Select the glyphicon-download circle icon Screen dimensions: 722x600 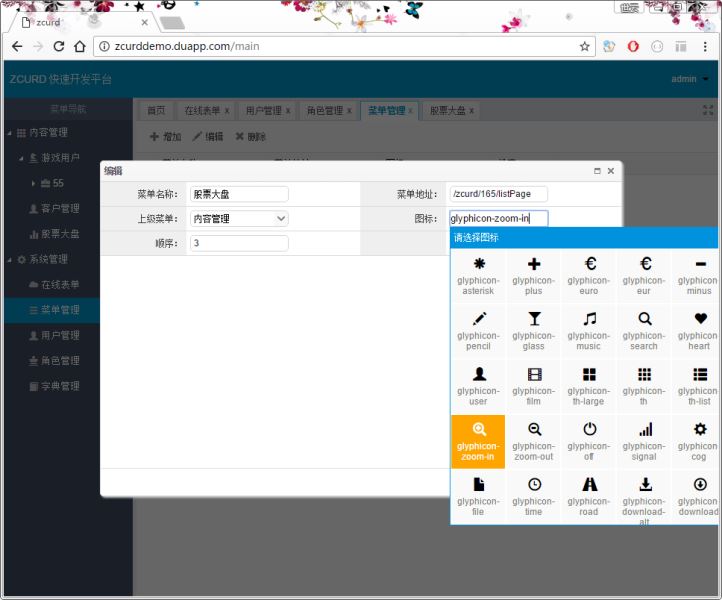[x=697, y=497]
